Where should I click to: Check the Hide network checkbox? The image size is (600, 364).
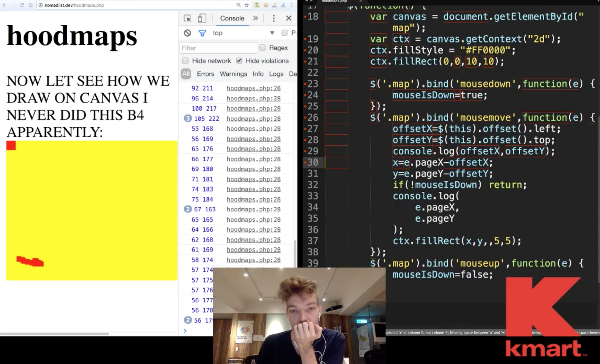pyautogui.click(x=185, y=61)
